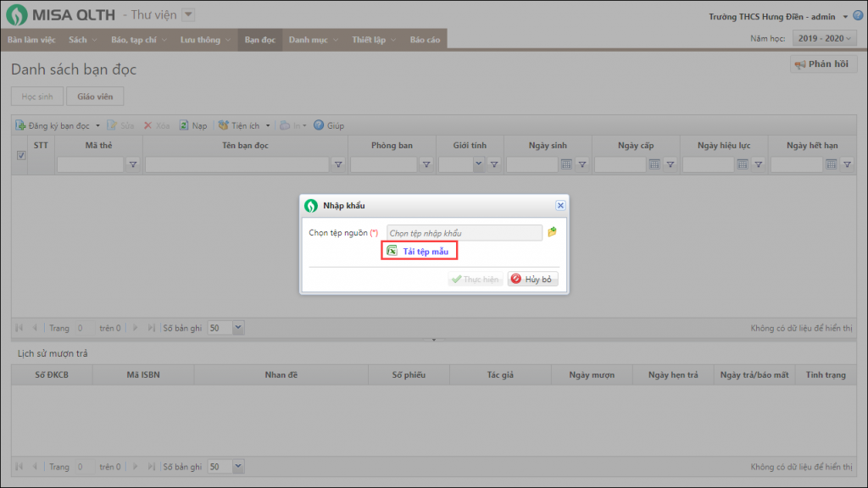Open calendar picker under Ngày sinh
The height and width of the screenshot is (488, 868).
(566, 164)
